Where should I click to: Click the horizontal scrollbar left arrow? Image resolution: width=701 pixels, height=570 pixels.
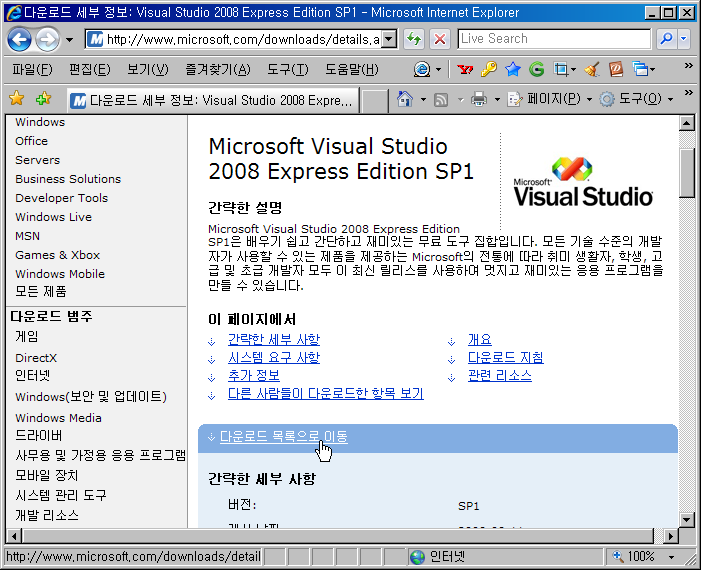14,536
